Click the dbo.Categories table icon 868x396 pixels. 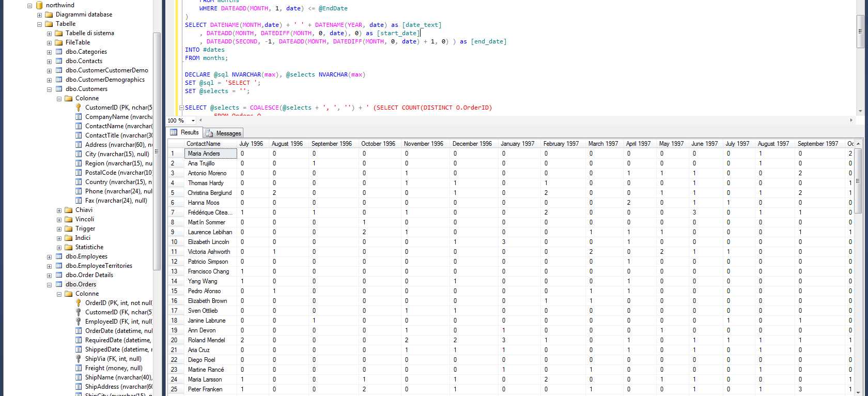coord(59,52)
